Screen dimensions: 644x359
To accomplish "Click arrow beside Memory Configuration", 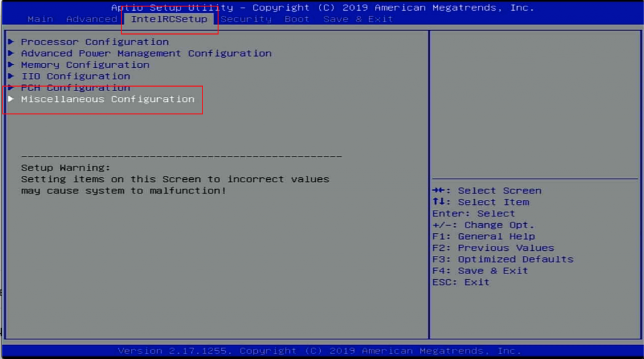I will pyautogui.click(x=11, y=65).
